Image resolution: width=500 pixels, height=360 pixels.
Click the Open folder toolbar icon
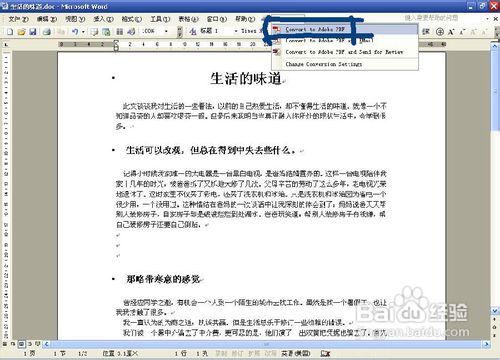coord(22,32)
